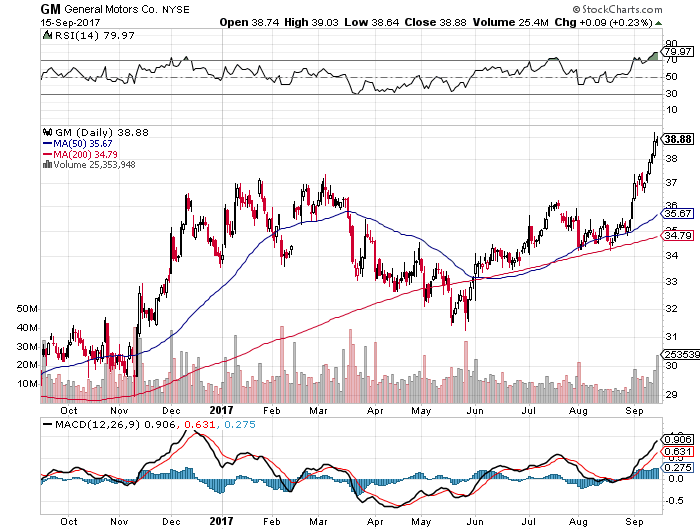Click the 0.906 MACD axis tag
This screenshot has width=700, height=530.
678,439
